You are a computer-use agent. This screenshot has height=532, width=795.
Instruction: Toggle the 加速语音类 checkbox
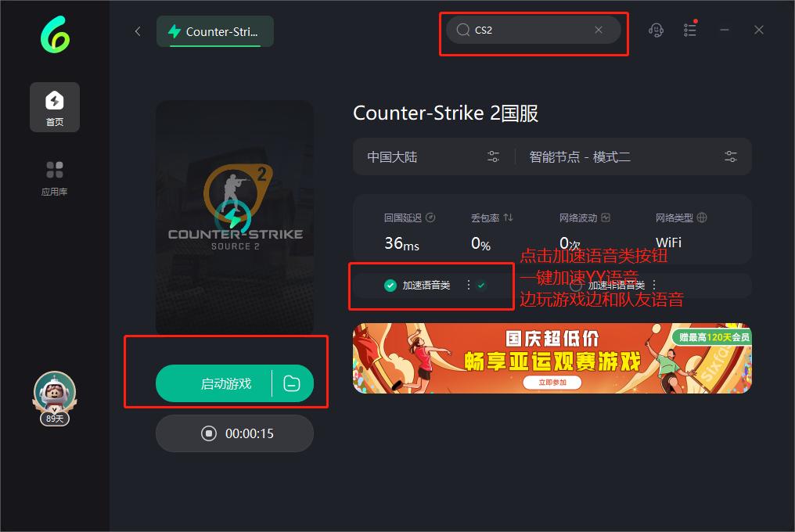(x=390, y=286)
